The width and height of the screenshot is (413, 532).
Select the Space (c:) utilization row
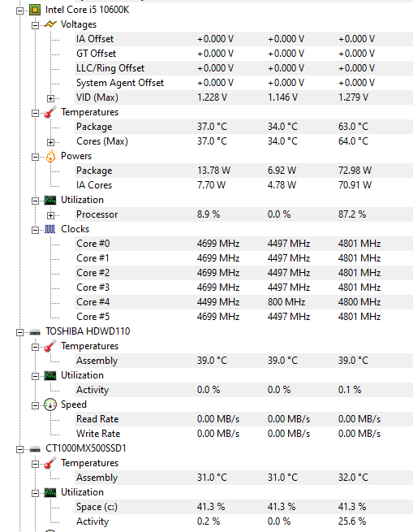tap(243, 507)
